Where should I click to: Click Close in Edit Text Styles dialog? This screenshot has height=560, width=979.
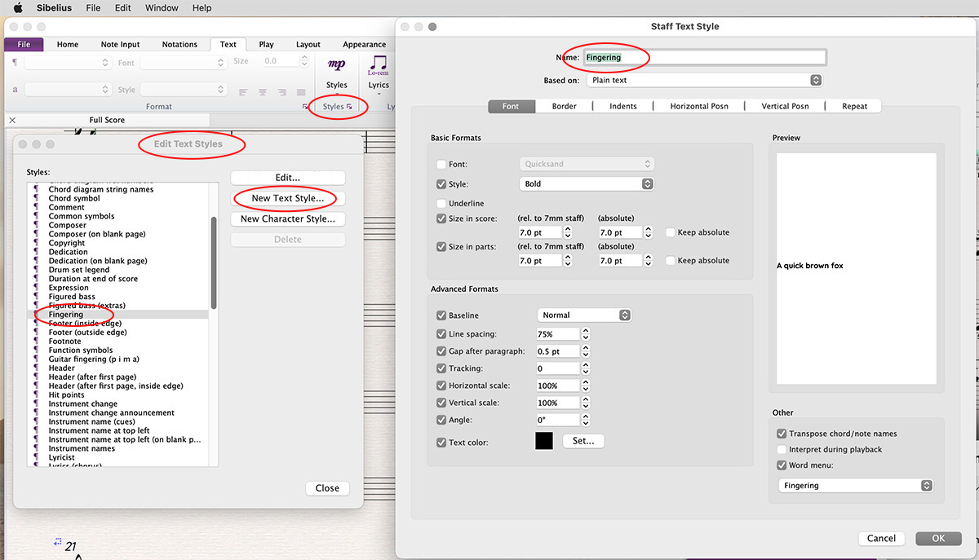click(327, 488)
